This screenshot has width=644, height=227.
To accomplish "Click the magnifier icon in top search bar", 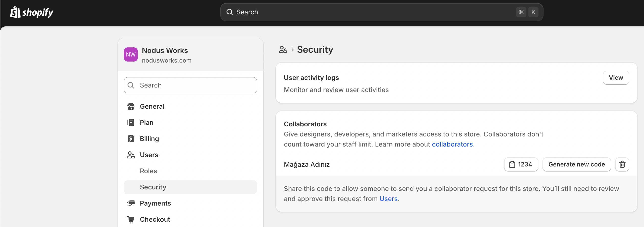I will point(230,12).
